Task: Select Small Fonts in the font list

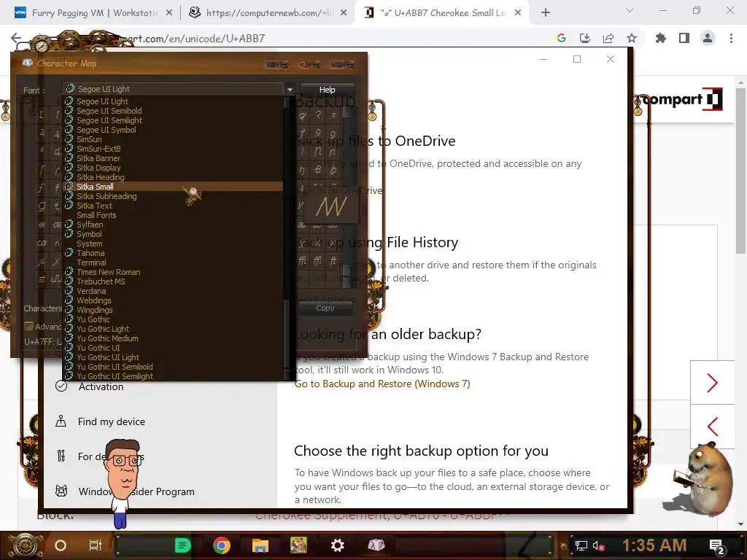Action: 173,215
